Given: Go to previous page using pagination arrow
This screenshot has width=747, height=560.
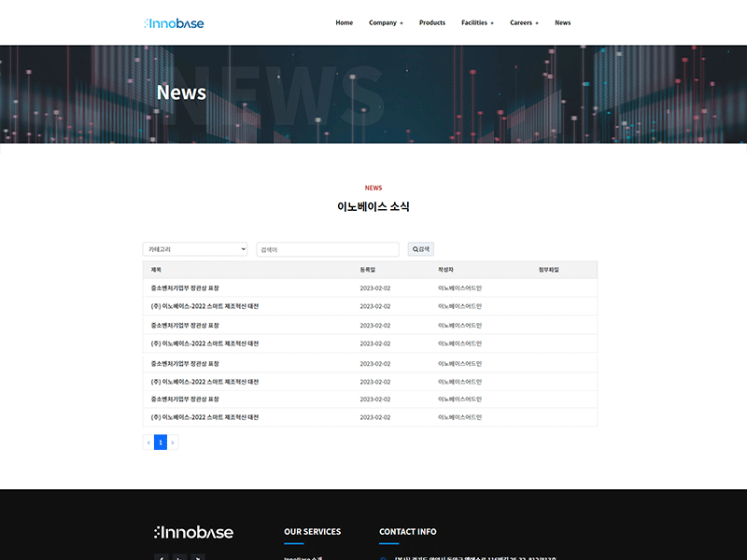Looking at the screenshot, I should [148, 442].
